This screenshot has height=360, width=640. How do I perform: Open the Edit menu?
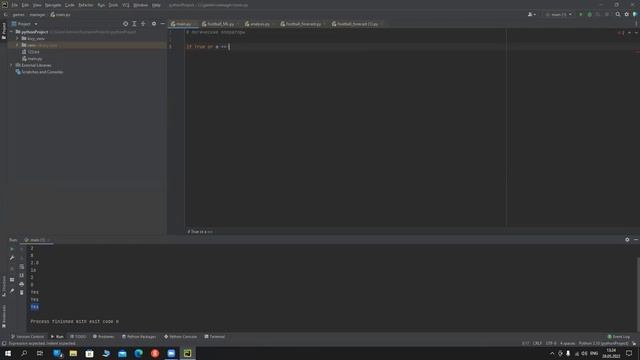coord(25,5)
